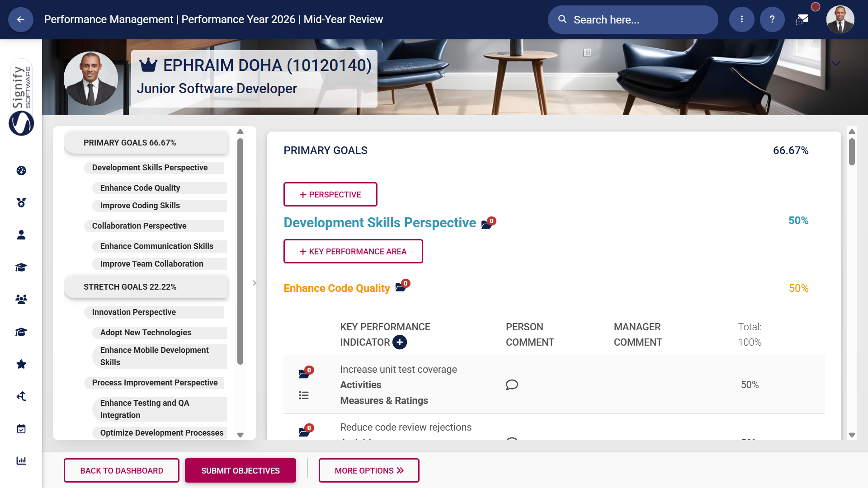Click SUBMIT OBJECTIVES button
Screen dimensions: 868x488
240,470
